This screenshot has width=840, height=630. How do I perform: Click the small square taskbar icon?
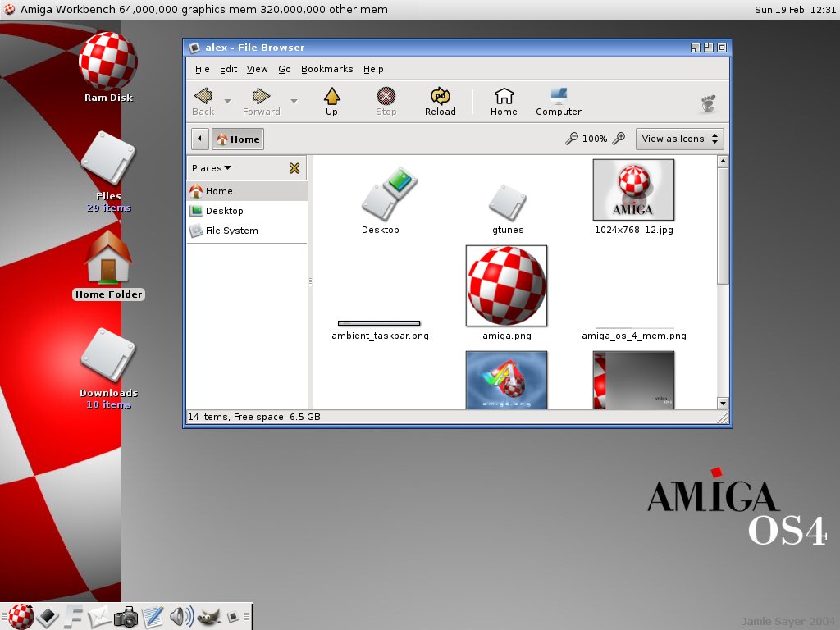pyautogui.click(x=233, y=617)
